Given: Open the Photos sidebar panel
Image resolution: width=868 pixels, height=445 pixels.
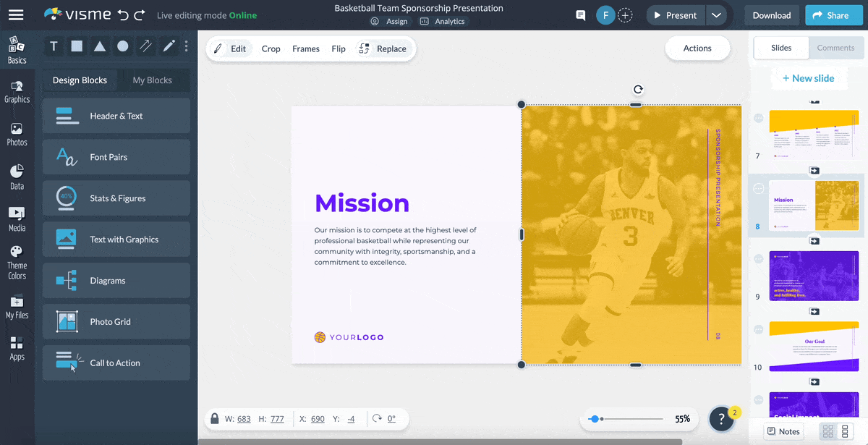Looking at the screenshot, I should pos(17,134).
